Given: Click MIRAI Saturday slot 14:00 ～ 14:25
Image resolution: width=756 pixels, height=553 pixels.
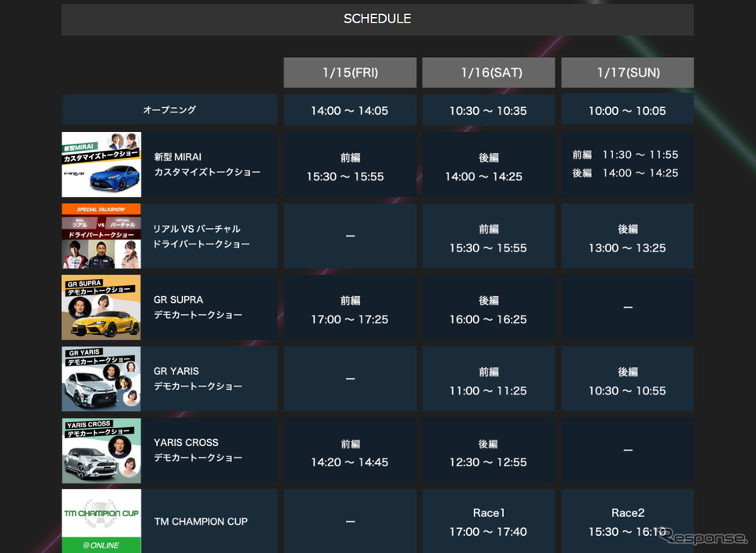Looking at the screenshot, I should point(483,177).
